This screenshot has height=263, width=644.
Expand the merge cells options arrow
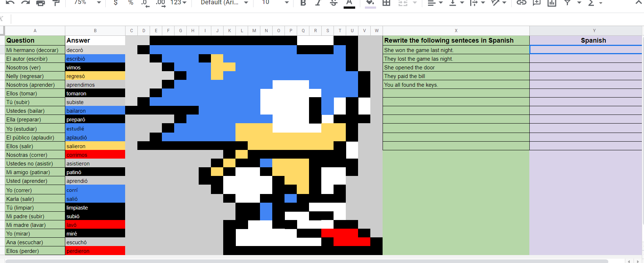415,3
